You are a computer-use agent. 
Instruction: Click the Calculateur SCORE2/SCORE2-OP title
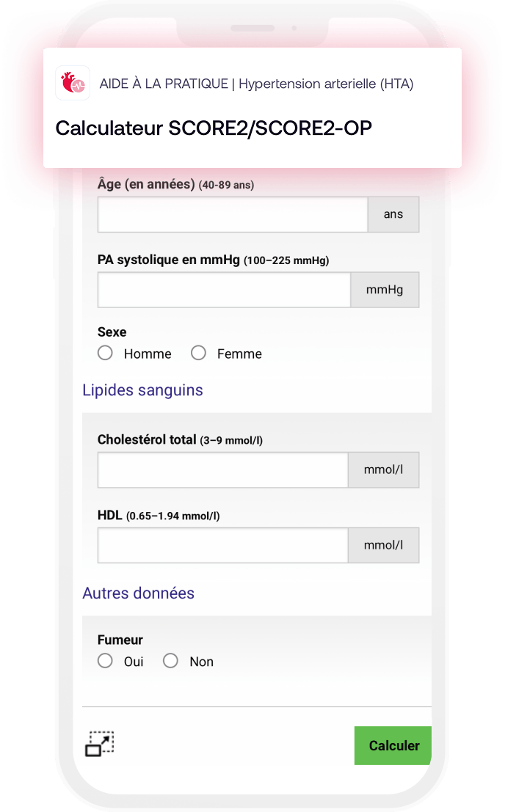point(214,128)
